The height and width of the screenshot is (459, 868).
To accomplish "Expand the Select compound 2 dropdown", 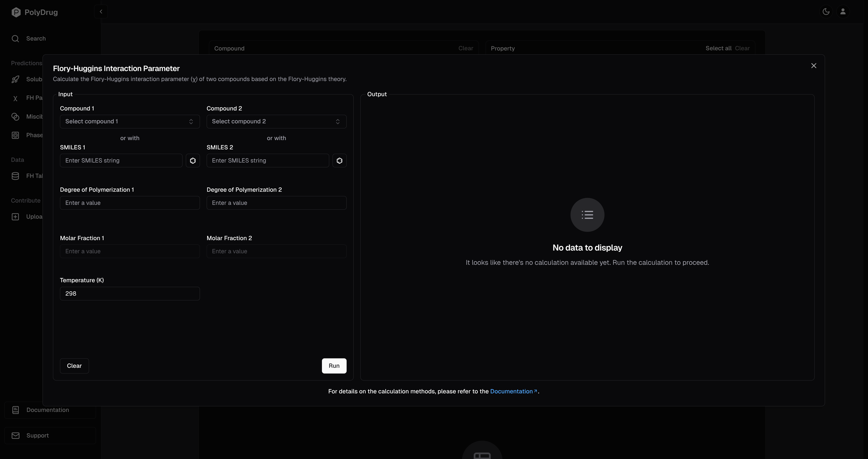I will tap(276, 122).
